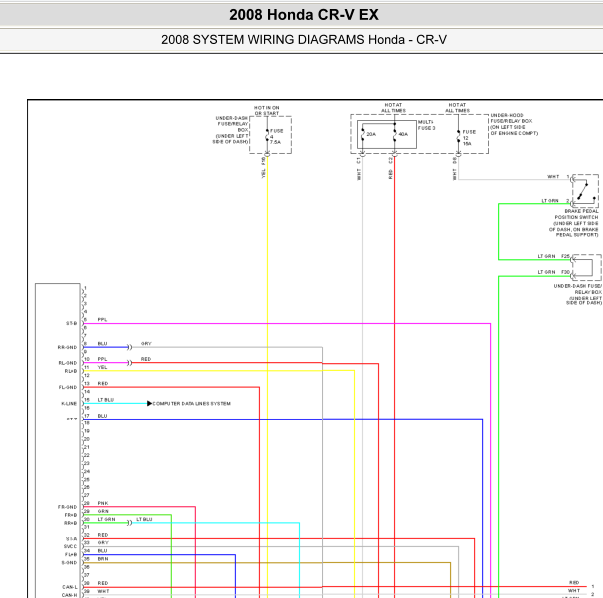This screenshot has width=603, height=598.
Task: Click the brake pedal switch symbol
Action: (x=585, y=191)
